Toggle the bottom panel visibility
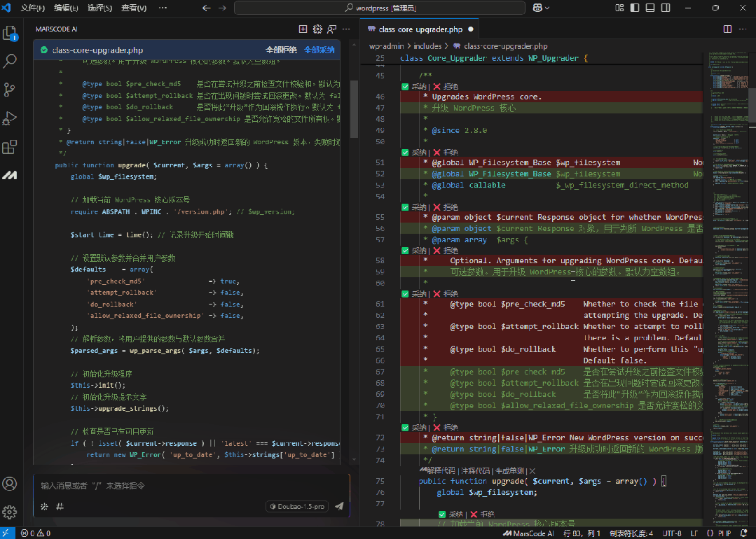The height and width of the screenshot is (539, 756). click(650, 8)
